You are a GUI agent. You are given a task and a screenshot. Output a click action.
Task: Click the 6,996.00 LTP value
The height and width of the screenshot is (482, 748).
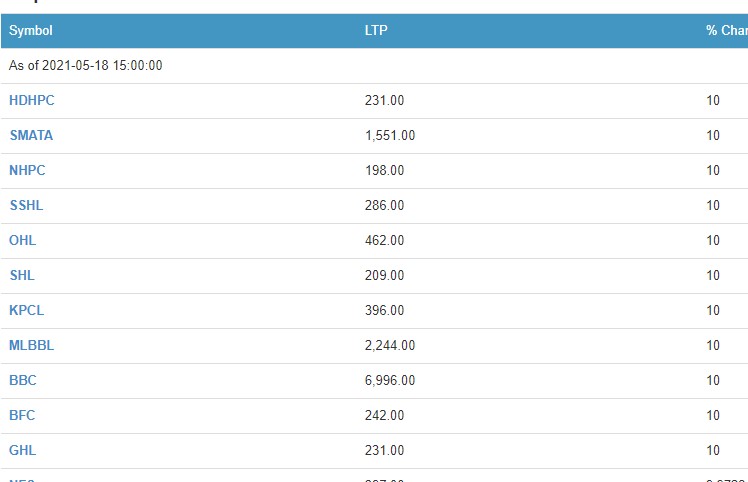(390, 380)
